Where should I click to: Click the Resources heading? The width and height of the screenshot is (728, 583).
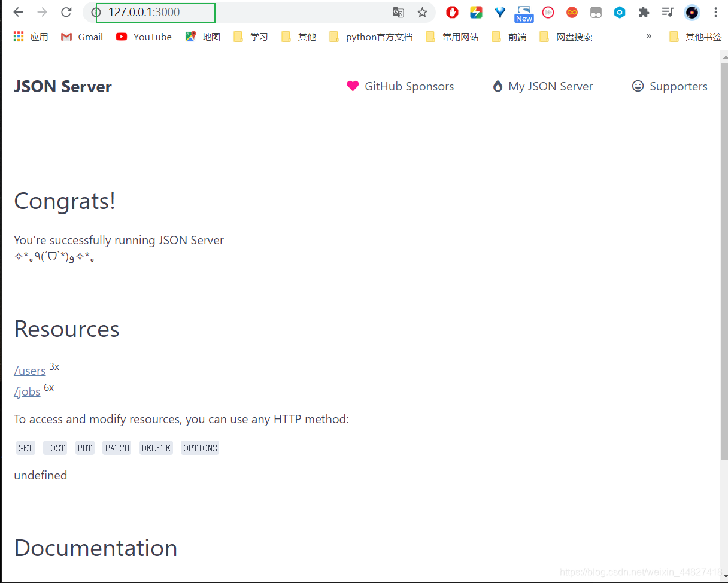click(66, 329)
